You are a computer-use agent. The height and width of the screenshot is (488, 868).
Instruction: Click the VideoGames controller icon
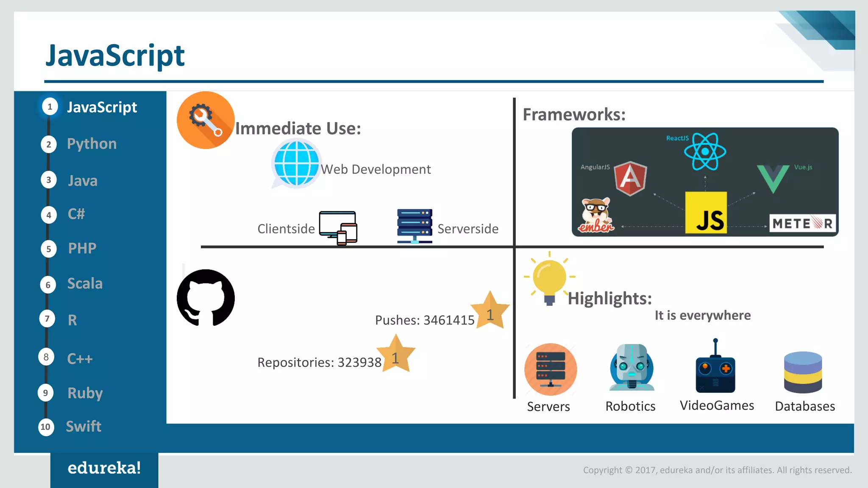click(715, 366)
